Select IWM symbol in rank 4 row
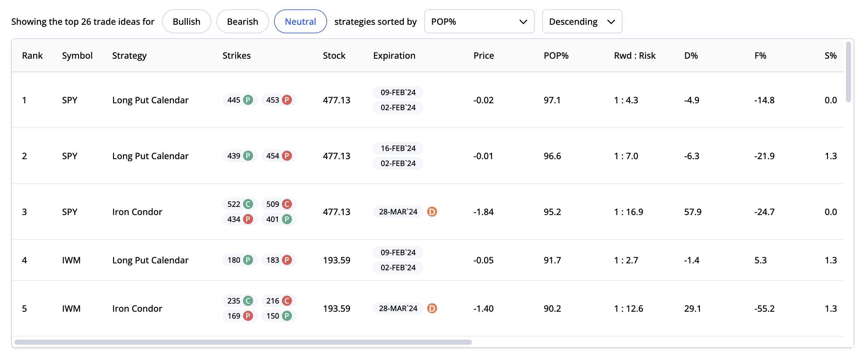The height and width of the screenshot is (361, 868). pyautogui.click(x=71, y=260)
